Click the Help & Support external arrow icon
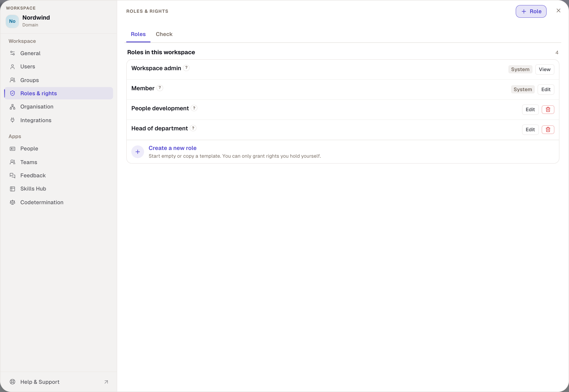 106,382
